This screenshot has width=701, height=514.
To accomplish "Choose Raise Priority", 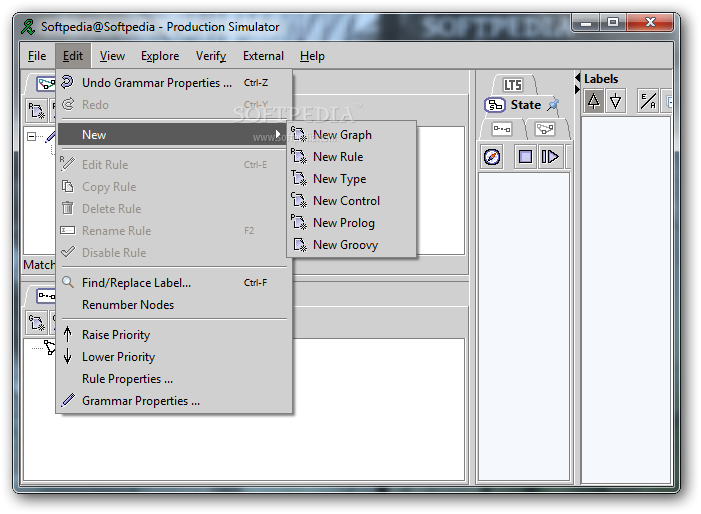I will click(x=174, y=334).
